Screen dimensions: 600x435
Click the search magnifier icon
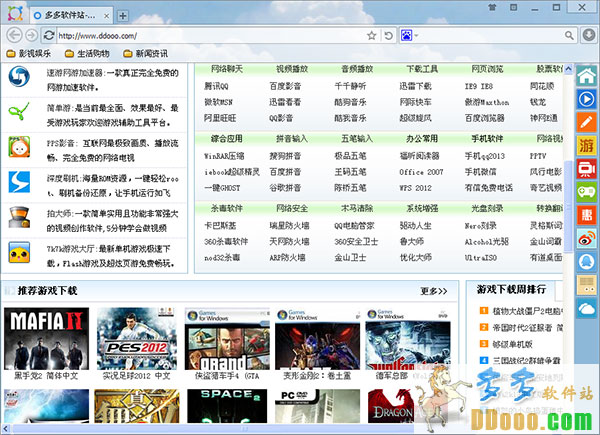click(x=569, y=36)
